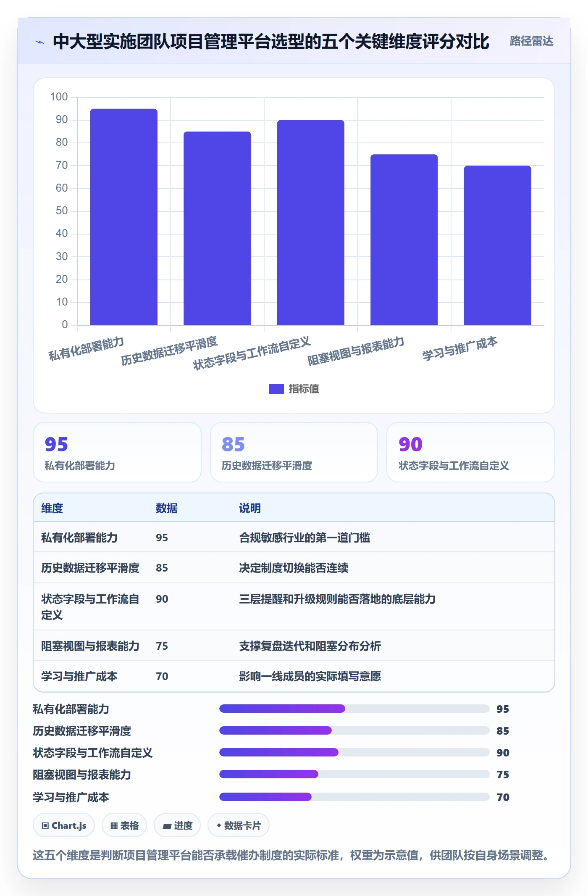588x896 pixels.
Task: Click the 学习与推广成本 chart bar
Action: (x=498, y=245)
